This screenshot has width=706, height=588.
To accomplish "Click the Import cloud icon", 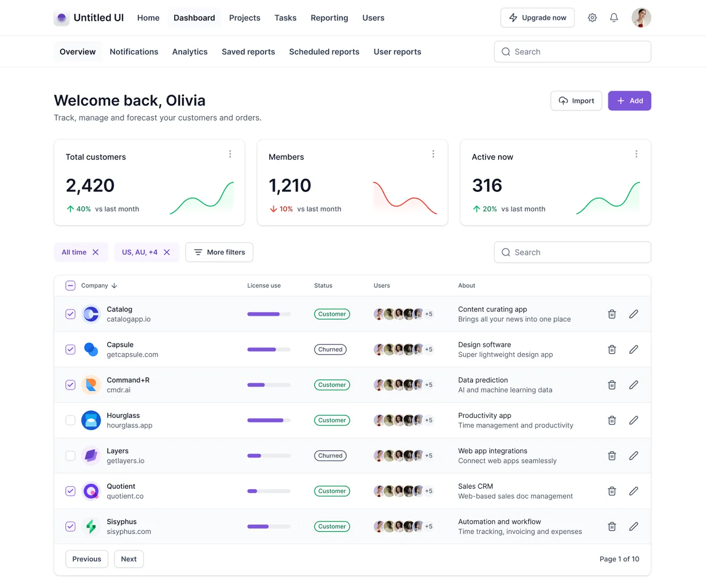I will point(563,100).
